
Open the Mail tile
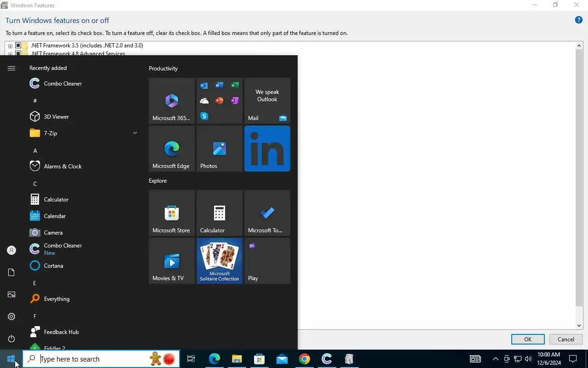click(x=267, y=101)
